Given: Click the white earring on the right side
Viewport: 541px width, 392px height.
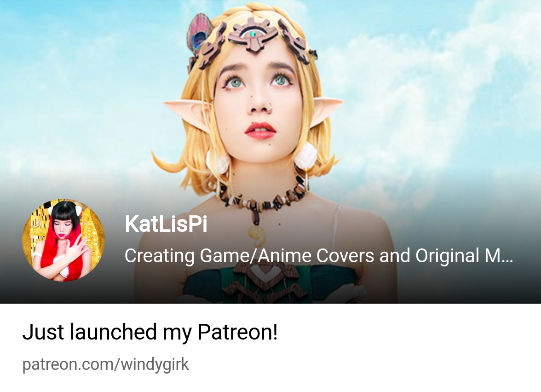Looking at the screenshot, I should point(305,156).
